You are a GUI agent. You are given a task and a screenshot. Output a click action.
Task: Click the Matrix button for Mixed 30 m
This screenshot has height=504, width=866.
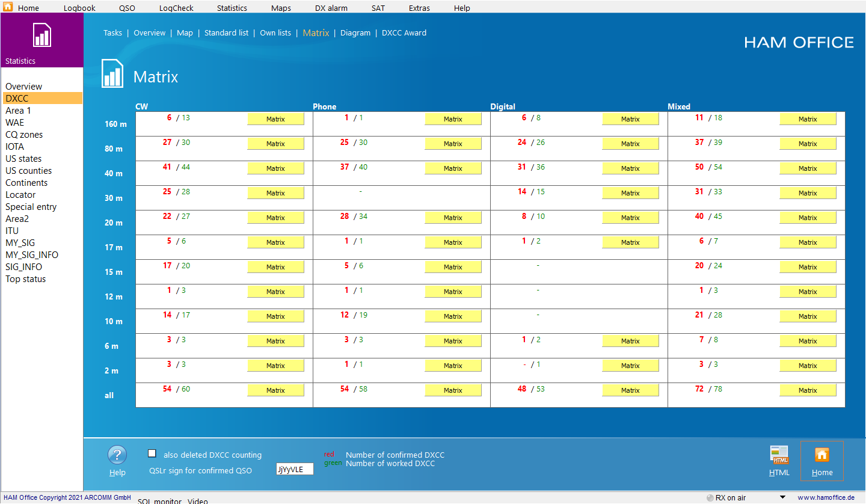coord(808,193)
